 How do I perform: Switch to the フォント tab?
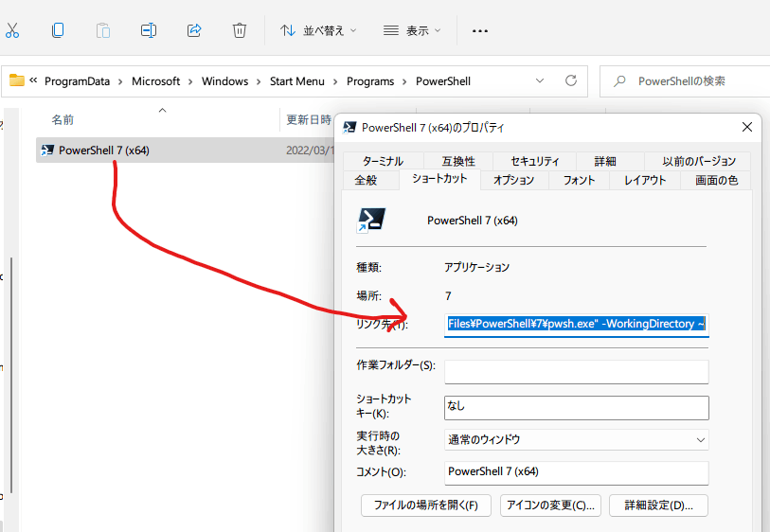click(x=579, y=180)
